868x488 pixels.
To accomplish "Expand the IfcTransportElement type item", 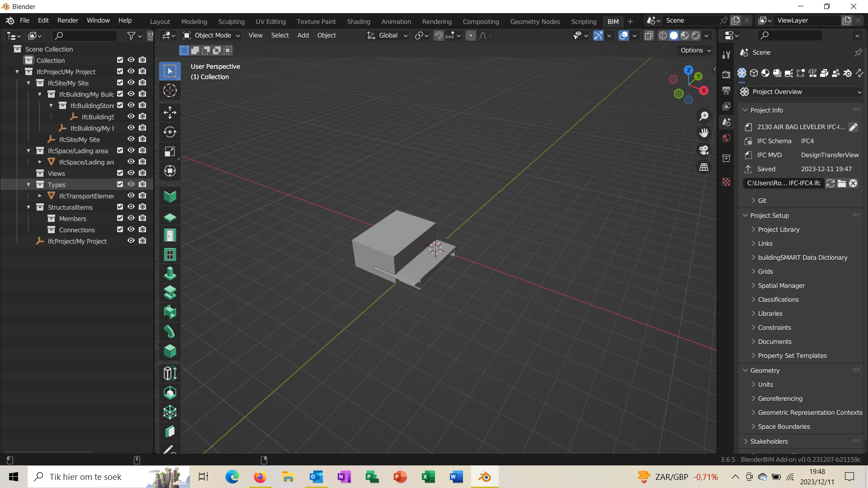I will coord(40,196).
